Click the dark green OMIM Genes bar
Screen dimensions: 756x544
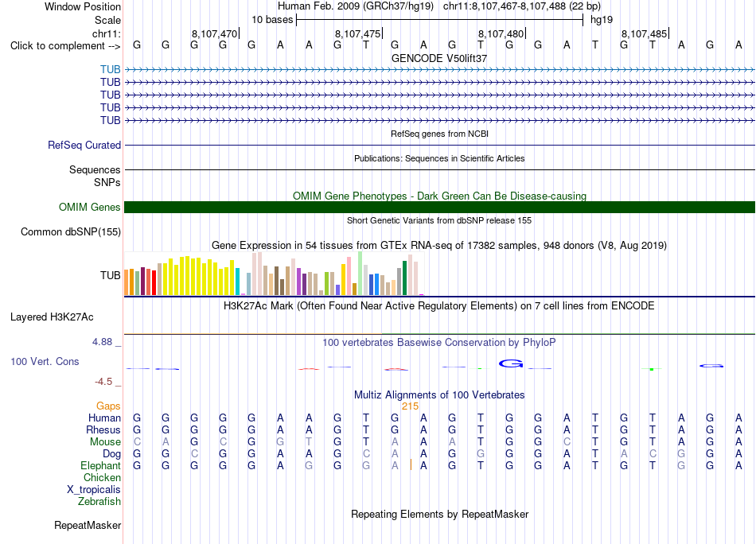439,208
